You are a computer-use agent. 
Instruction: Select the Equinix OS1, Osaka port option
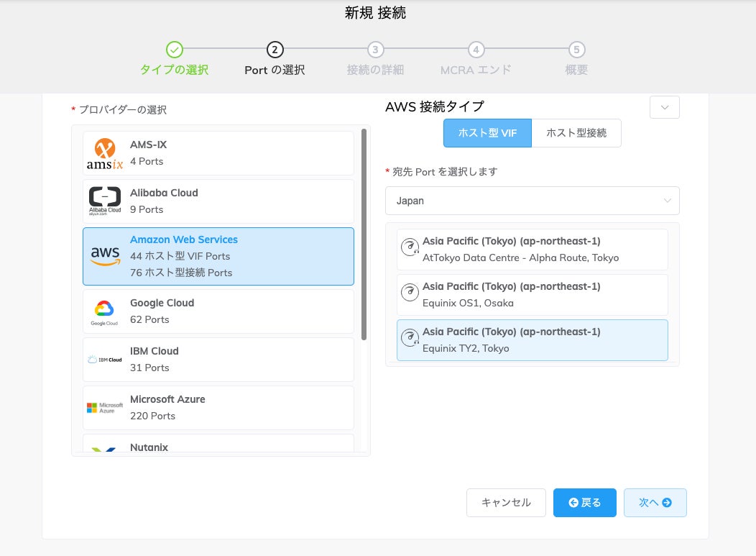tap(532, 293)
